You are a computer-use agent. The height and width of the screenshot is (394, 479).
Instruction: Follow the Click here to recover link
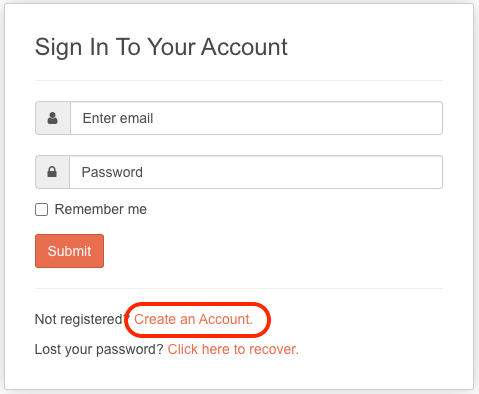[x=233, y=349]
